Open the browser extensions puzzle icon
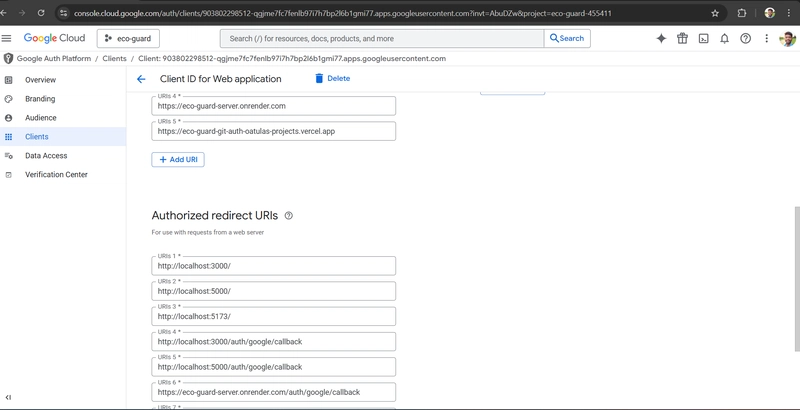 pos(742,13)
